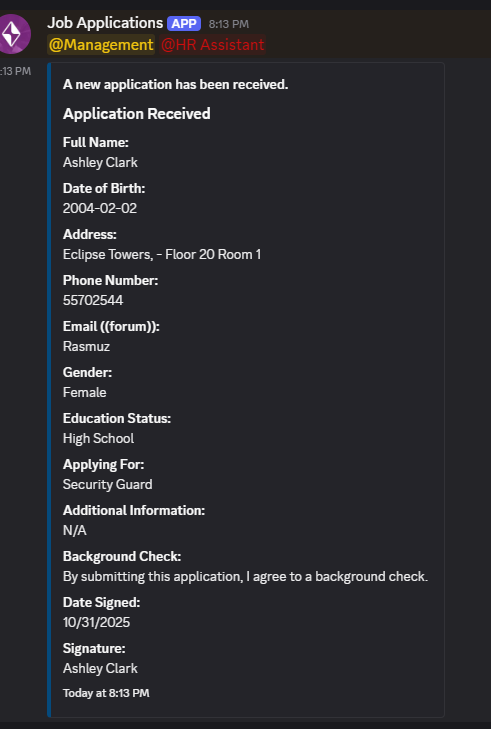491x729 pixels.
Task: Click the 8:13 PM message timestamp in the header
Action: [229, 24]
